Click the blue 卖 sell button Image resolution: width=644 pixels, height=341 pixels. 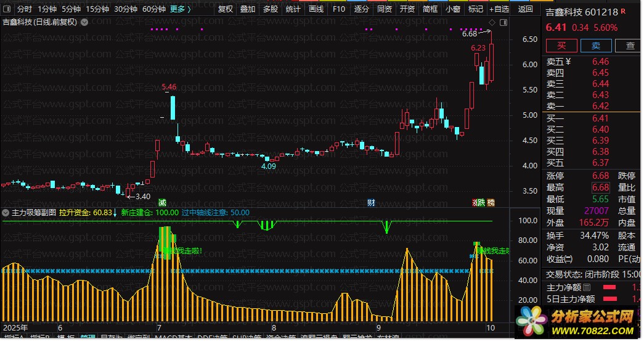[x=596, y=46]
